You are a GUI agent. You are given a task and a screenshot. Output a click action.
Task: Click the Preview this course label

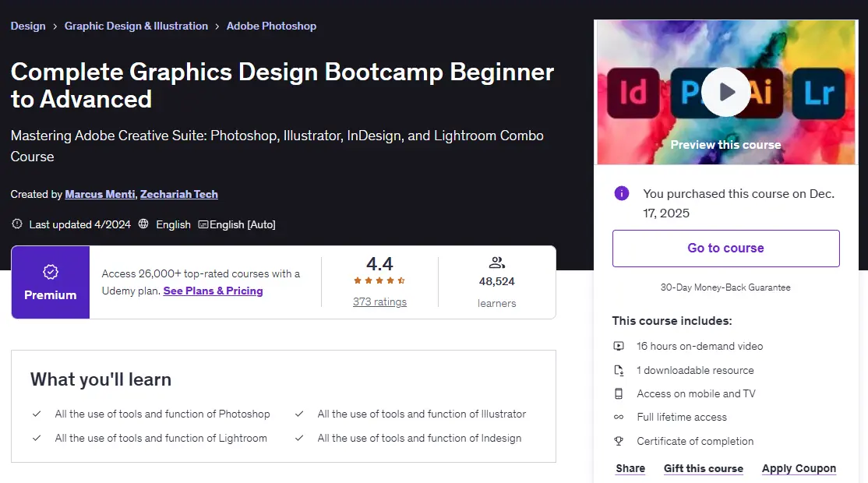coord(725,145)
